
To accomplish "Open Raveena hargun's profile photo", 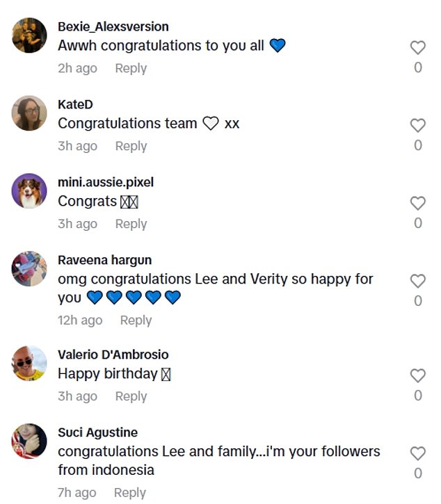I will (x=30, y=269).
